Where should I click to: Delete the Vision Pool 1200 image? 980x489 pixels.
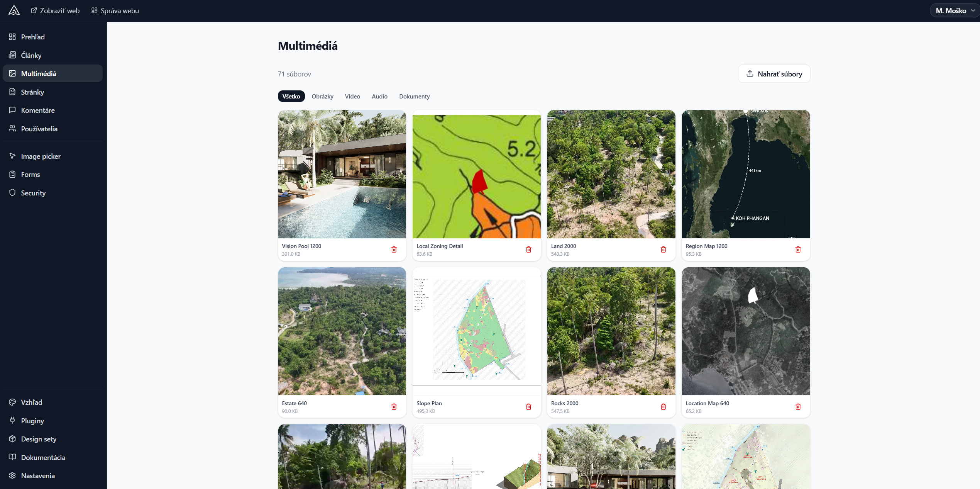point(394,250)
